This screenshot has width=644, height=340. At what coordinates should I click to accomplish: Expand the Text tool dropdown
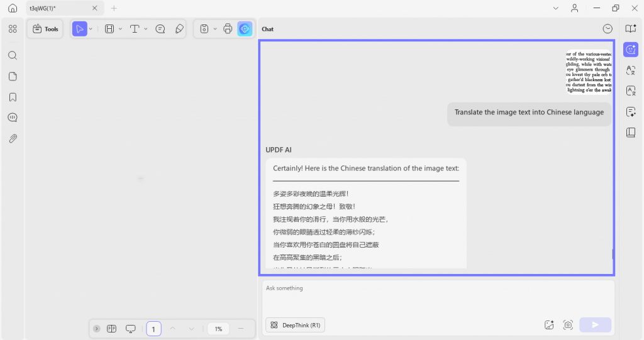click(x=146, y=29)
